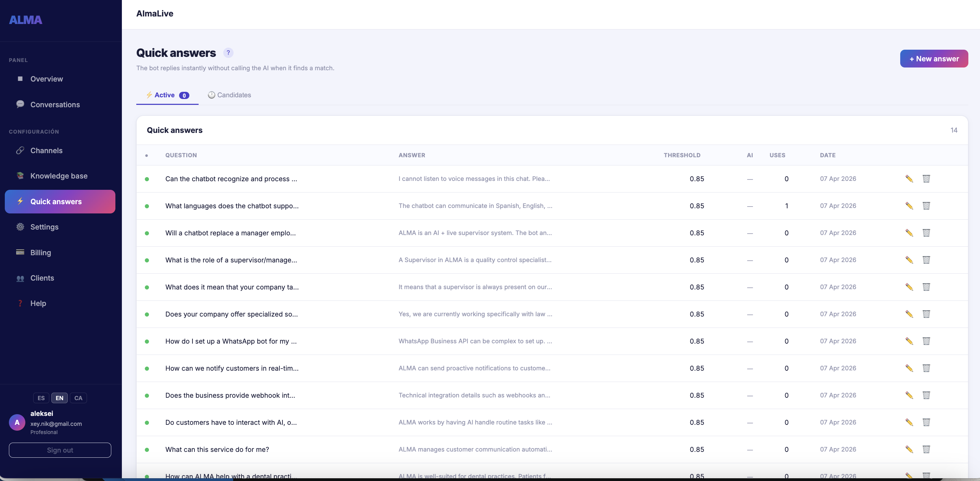Click the Sign out button

coord(60,450)
